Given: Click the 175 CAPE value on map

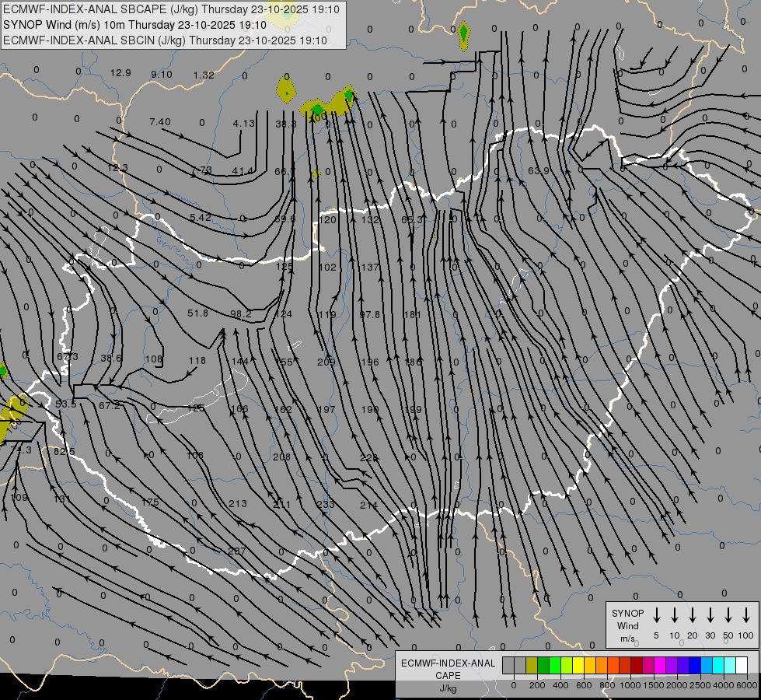Looking at the screenshot, I should point(150,502).
